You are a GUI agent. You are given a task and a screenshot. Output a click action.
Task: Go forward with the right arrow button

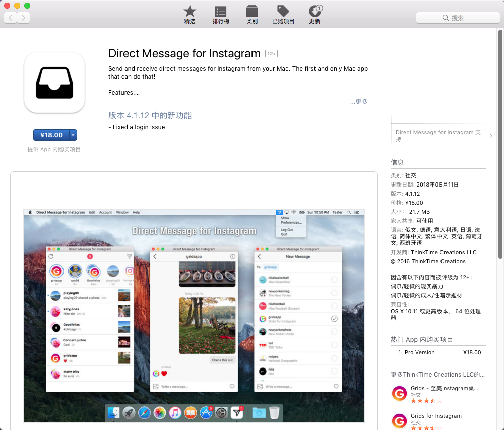coord(24,17)
